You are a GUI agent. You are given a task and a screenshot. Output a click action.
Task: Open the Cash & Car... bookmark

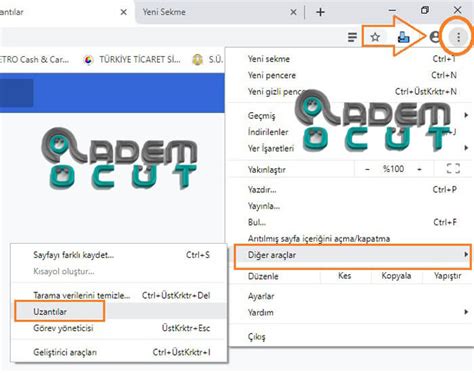[x=35, y=60]
